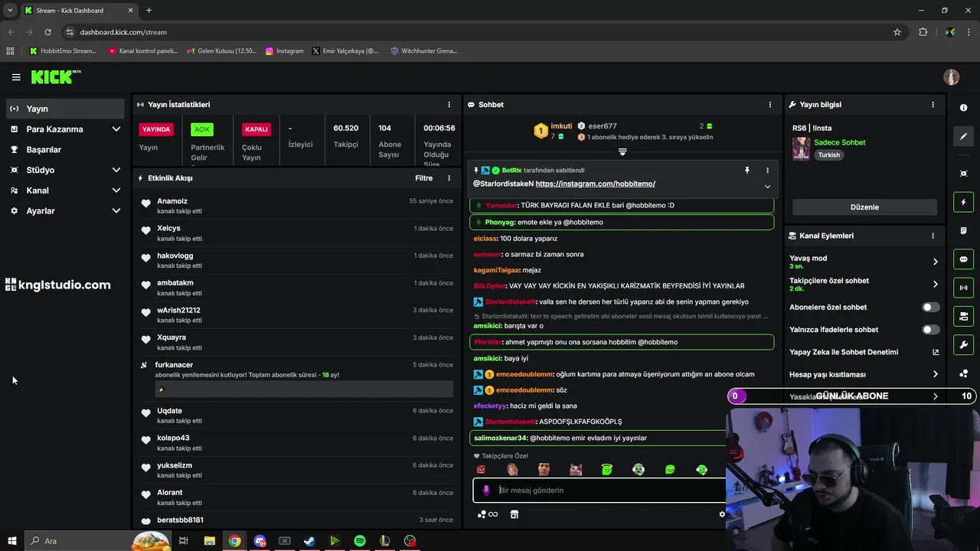Open the Filtre button in Etkinlik Akışı
The width and height of the screenshot is (980, 551).
[423, 178]
